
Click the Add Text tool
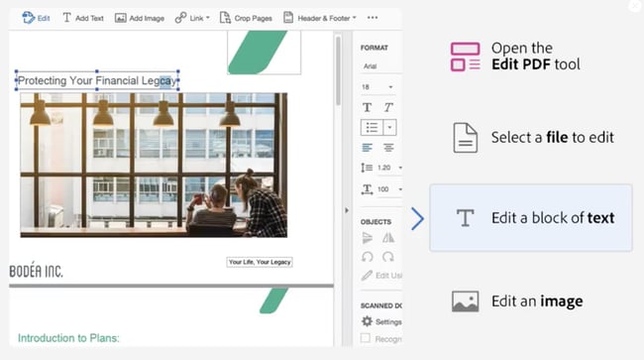(x=83, y=18)
